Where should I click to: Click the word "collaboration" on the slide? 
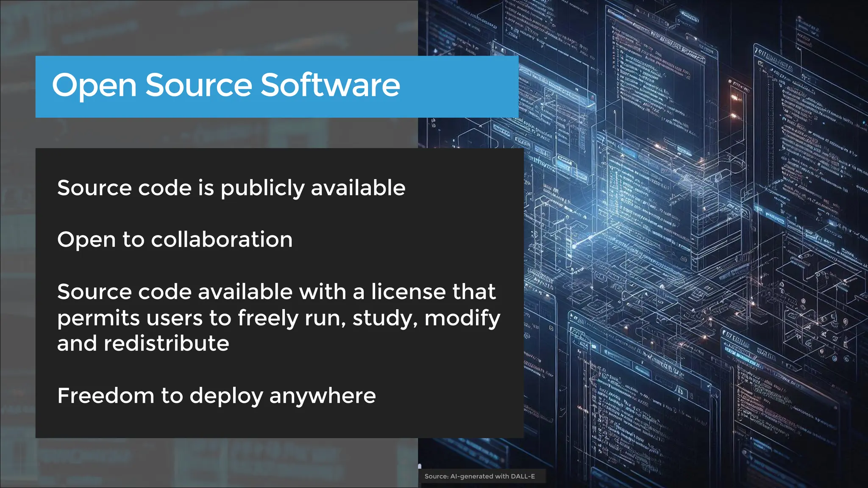(222, 240)
